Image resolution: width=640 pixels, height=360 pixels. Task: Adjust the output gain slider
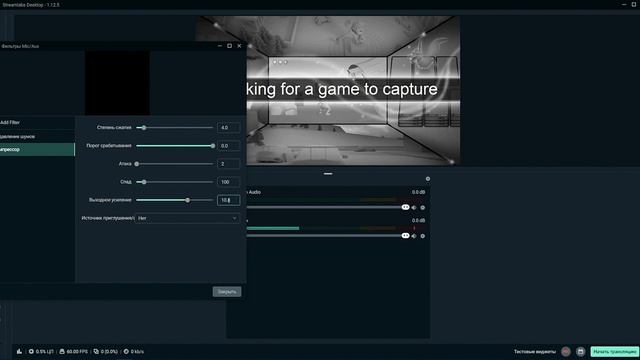(x=175, y=200)
